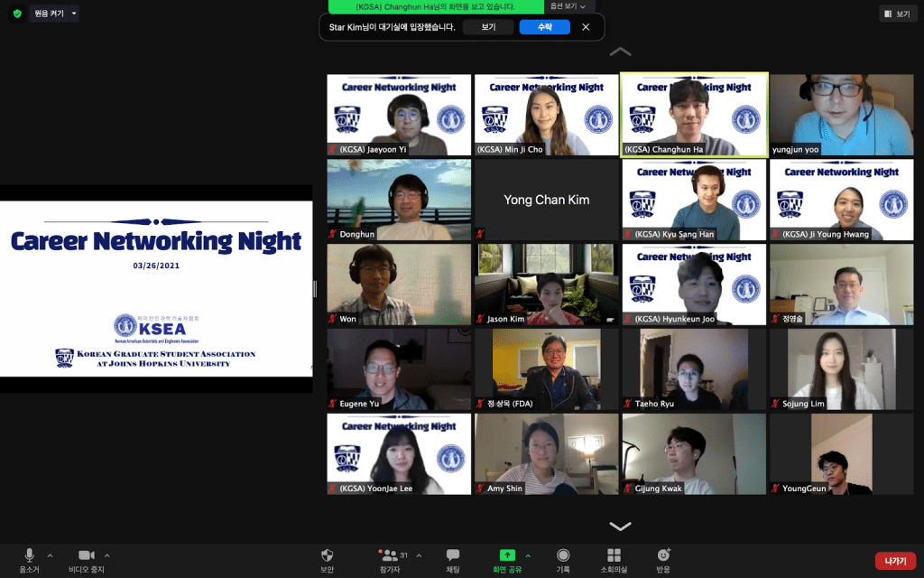This screenshot has width=924, height=578.
Task: Open the 반응 (Reactions) emoji icon
Action: coord(663,555)
